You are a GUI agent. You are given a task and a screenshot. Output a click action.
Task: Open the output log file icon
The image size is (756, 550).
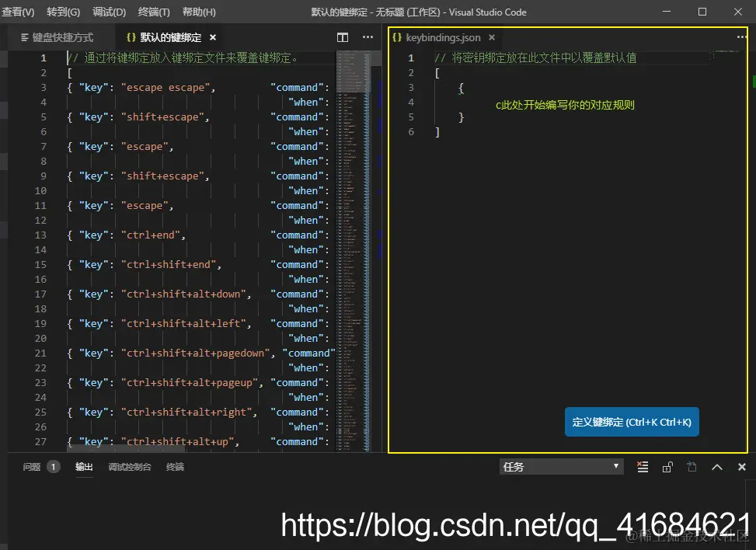point(692,467)
